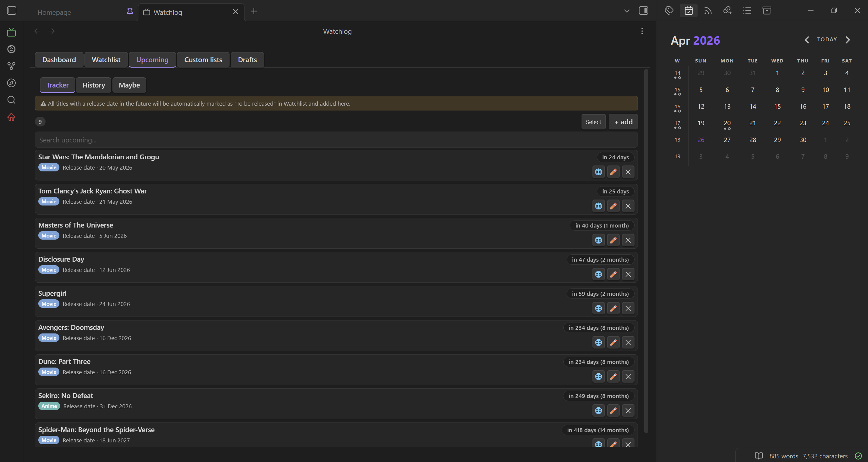Click the sync status check icon

coord(858,456)
